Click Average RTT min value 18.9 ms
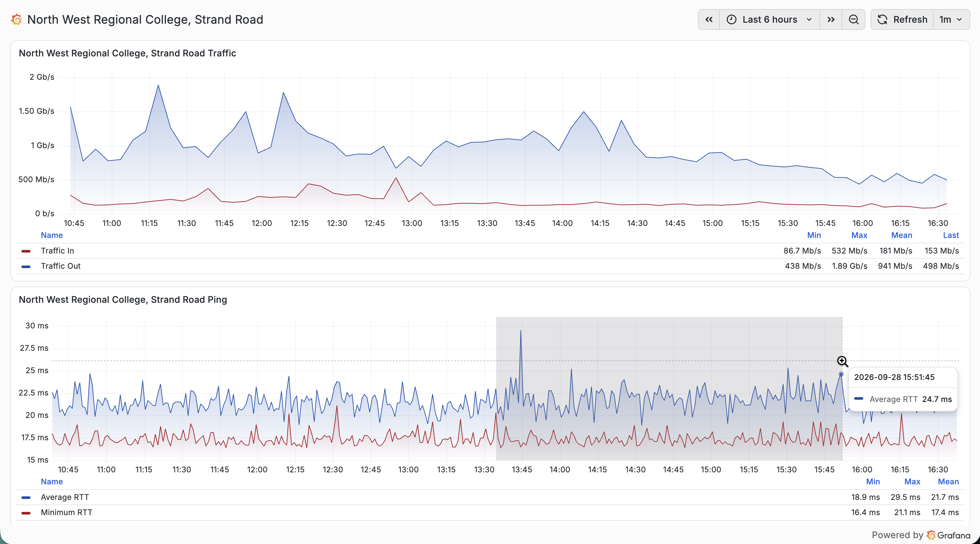 [865, 497]
